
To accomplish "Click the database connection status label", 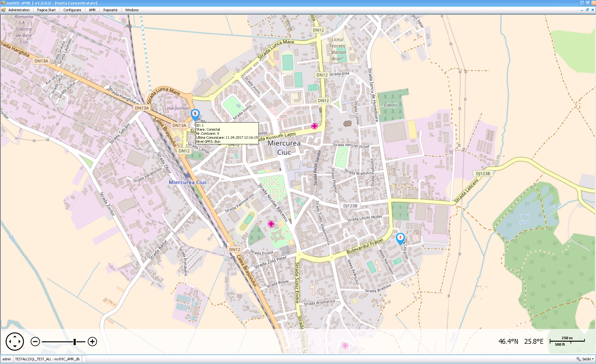I will (x=47, y=359).
